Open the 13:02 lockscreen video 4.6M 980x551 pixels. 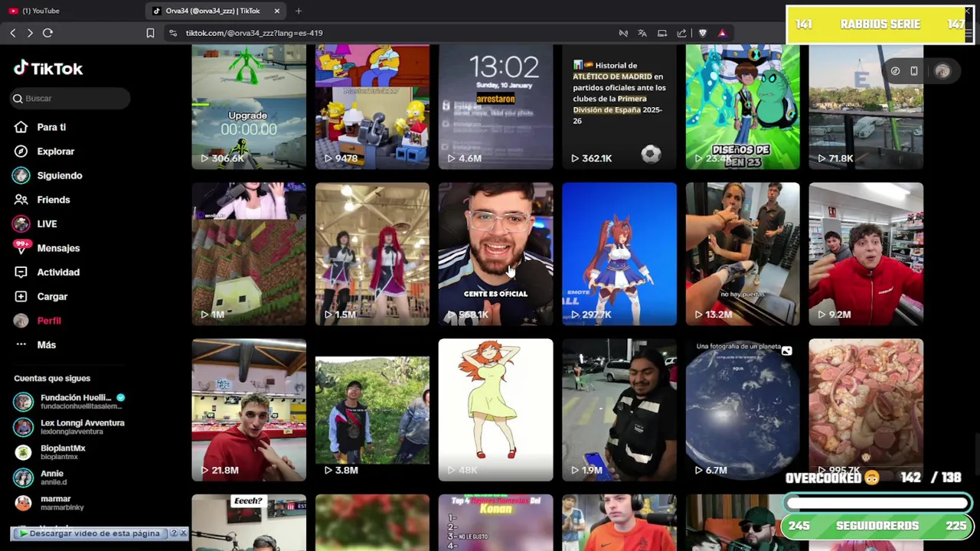point(495,106)
